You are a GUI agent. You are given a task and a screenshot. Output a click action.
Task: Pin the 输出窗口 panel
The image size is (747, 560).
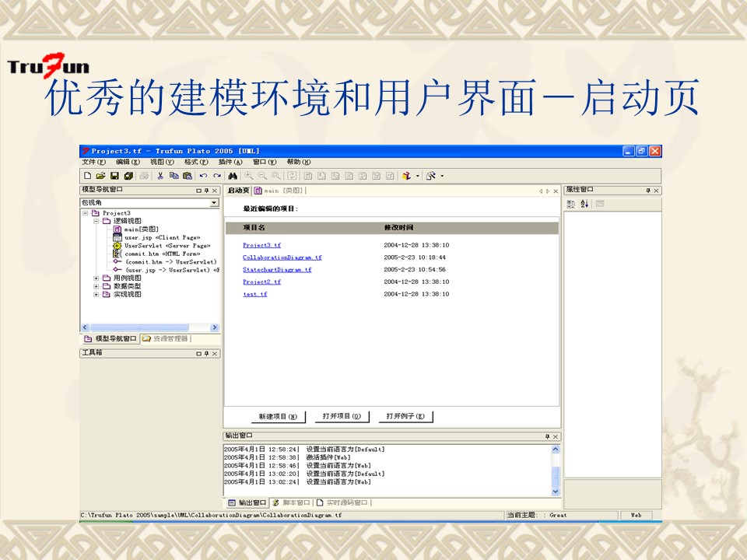(547, 436)
